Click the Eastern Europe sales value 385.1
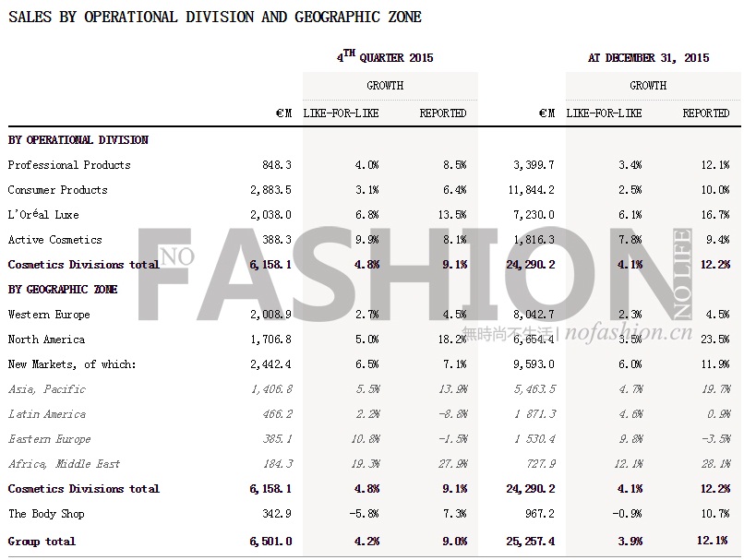This screenshot has width=744, height=560. [274, 439]
